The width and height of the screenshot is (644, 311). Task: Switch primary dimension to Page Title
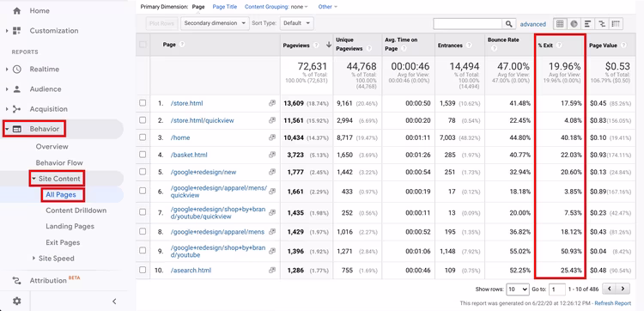tap(225, 7)
